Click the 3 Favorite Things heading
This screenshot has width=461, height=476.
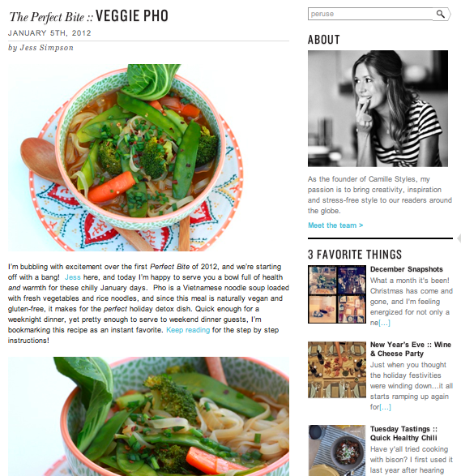tap(355, 255)
